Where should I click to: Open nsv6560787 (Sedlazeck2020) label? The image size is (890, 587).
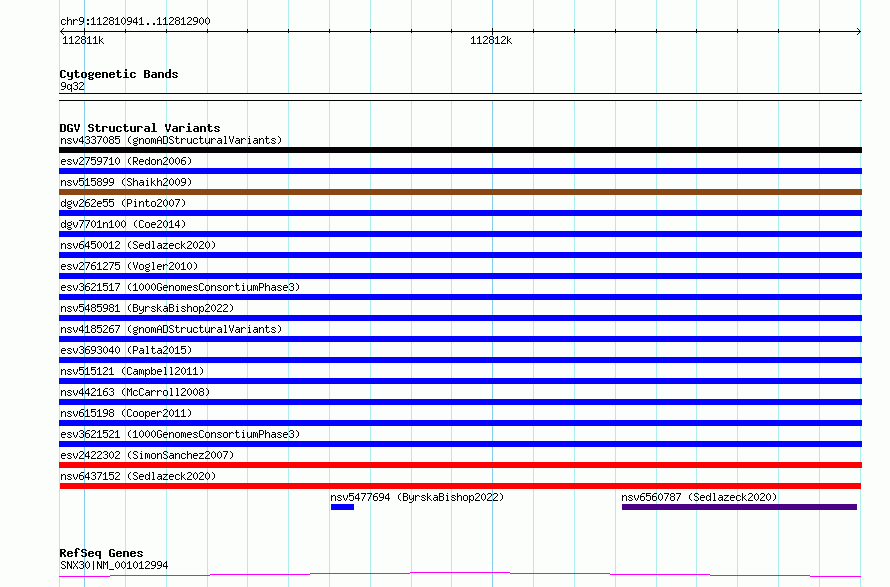(x=699, y=497)
